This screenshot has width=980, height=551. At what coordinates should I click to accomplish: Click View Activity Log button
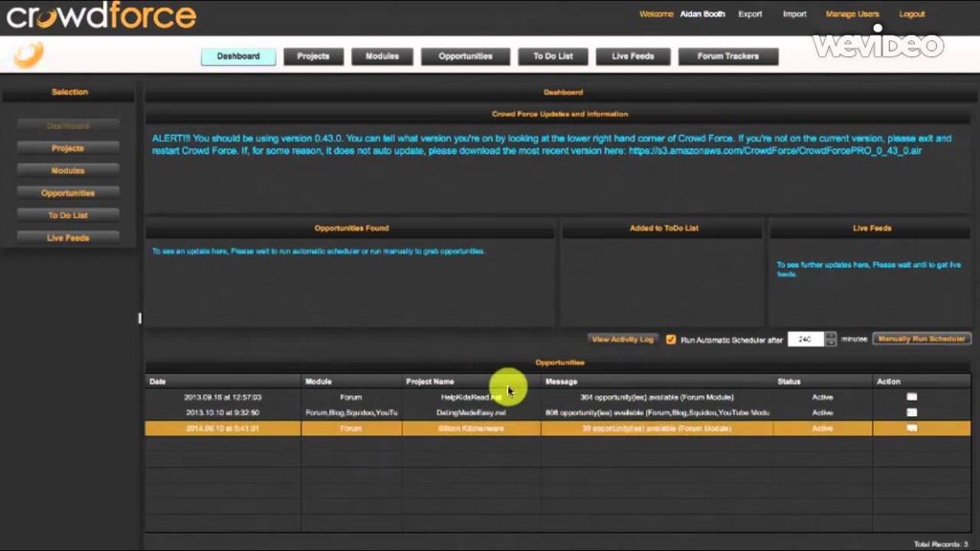coord(622,340)
